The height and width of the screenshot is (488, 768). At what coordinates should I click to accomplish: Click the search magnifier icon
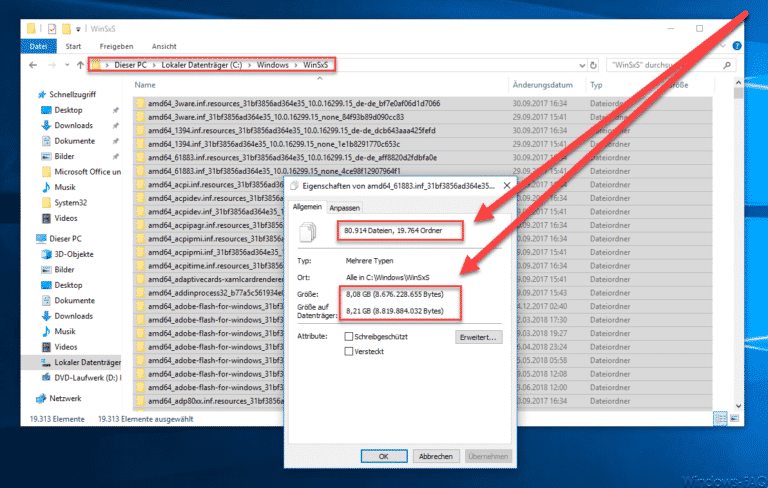(x=727, y=65)
